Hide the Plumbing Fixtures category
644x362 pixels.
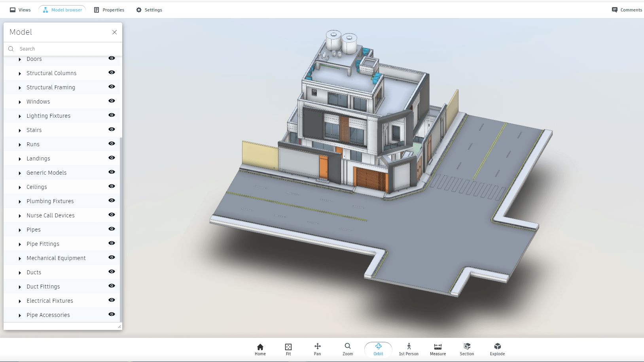(112, 201)
